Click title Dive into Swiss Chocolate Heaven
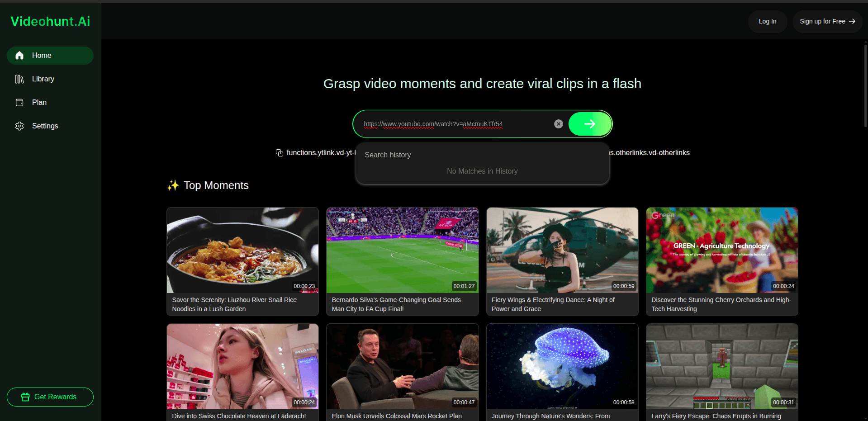The width and height of the screenshot is (868, 421). (x=239, y=416)
